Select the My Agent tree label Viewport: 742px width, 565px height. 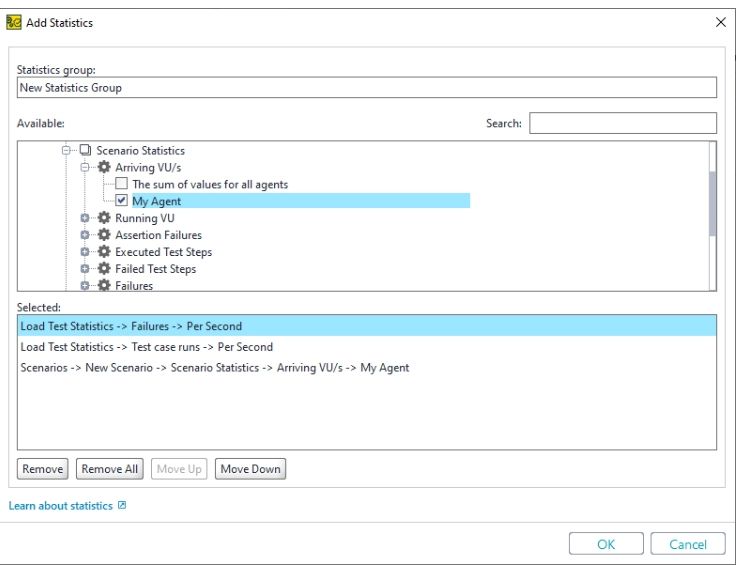[x=157, y=201]
